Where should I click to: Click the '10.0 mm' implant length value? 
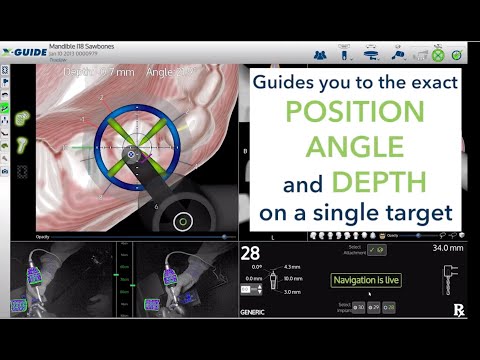293,278
